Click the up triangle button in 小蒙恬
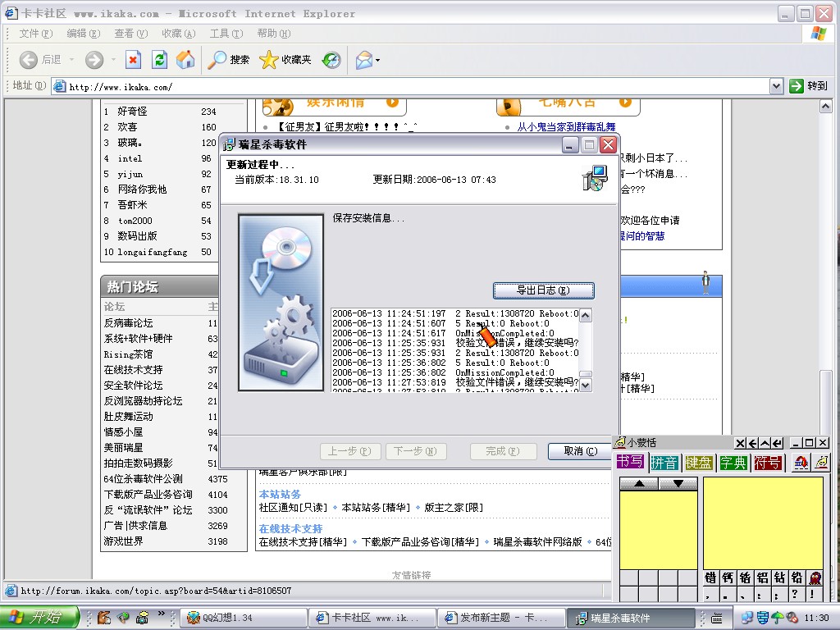Image resolution: width=840 pixels, height=630 pixels. [x=639, y=484]
